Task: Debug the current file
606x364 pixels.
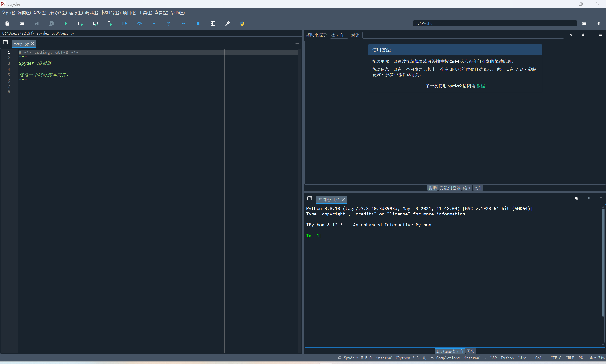Action: click(124, 23)
